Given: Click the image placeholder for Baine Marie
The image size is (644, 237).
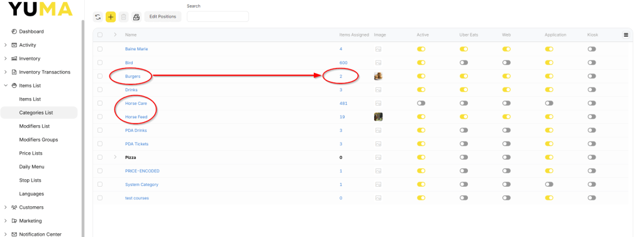Looking at the screenshot, I should [378, 49].
